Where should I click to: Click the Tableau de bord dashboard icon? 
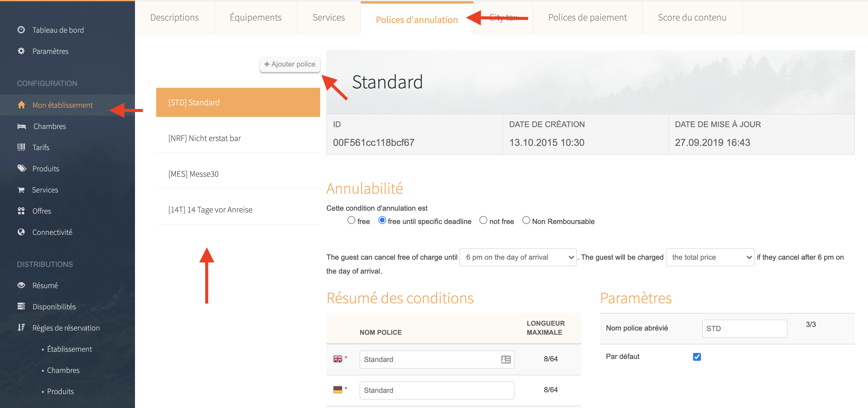[x=21, y=30]
